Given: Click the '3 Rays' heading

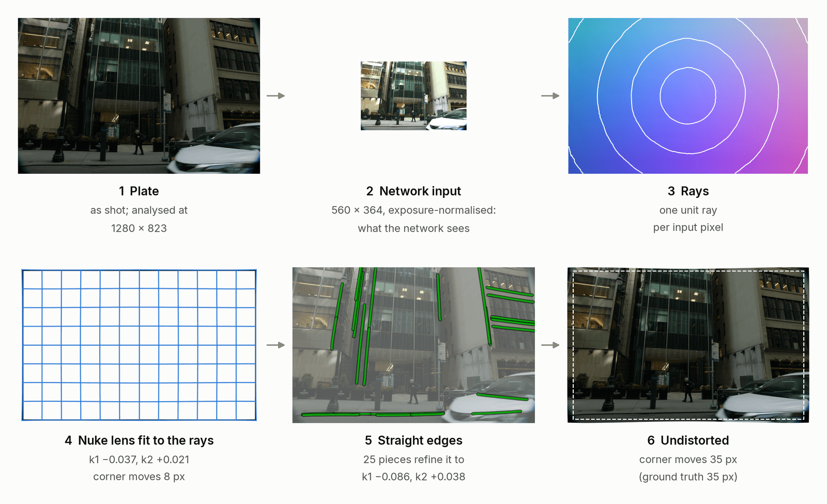Looking at the screenshot, I should 688,191.
